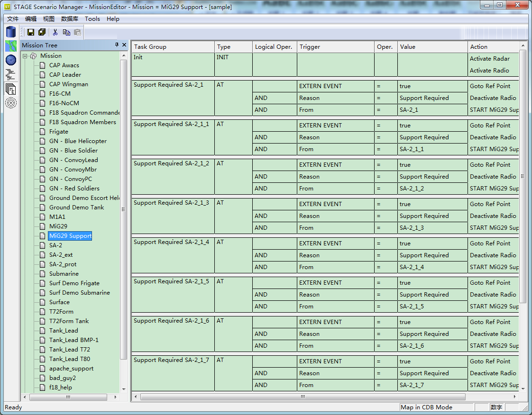Select the Init task group cell
The image size is (532, 415).
pyautogui.click(x=173, y=64)
